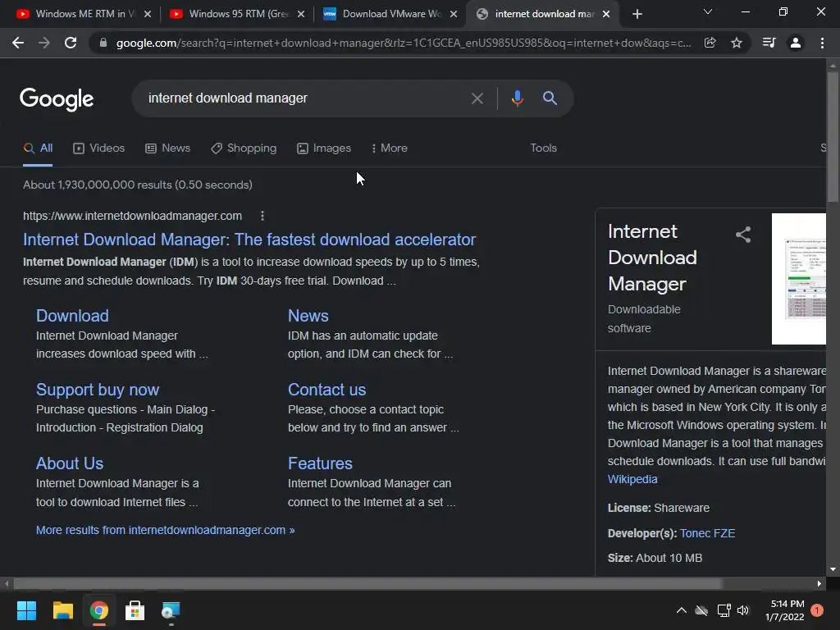Open More results from internetdownloadmanager.com
Viewport: 840px width, 630px height.
point(165,530)
